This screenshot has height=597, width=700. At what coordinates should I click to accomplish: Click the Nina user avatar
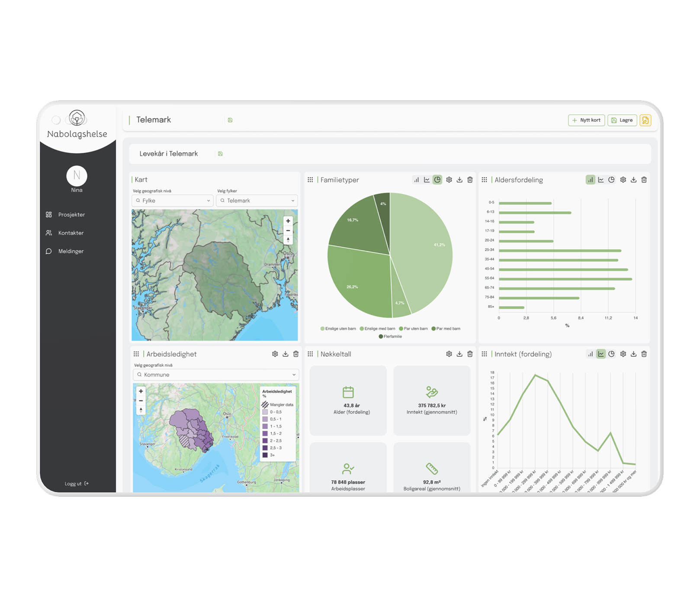point(77,176)
